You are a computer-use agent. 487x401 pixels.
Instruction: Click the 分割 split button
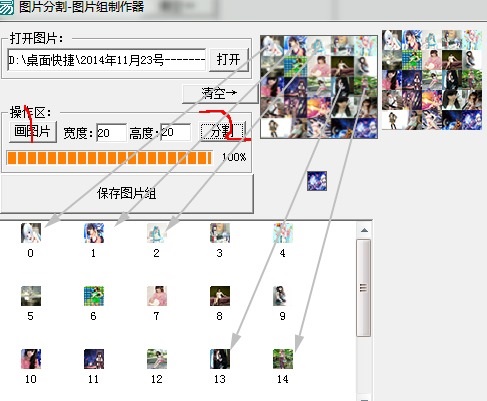point(222,132)
